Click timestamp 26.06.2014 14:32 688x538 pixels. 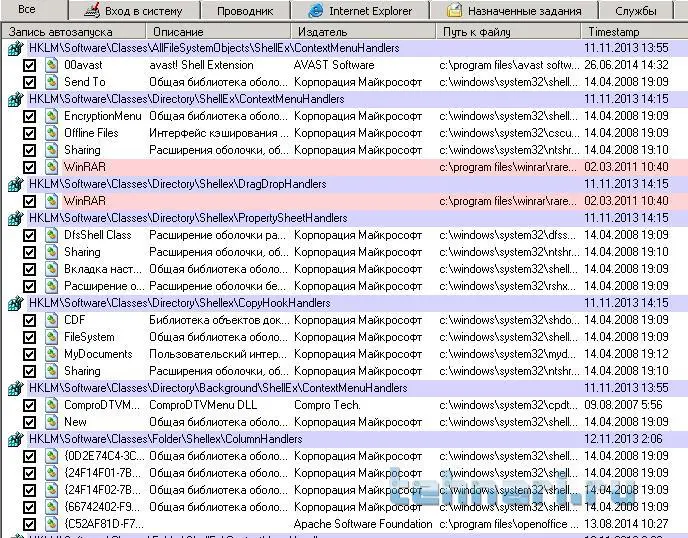pyautogui.click(x=626, y=65)
